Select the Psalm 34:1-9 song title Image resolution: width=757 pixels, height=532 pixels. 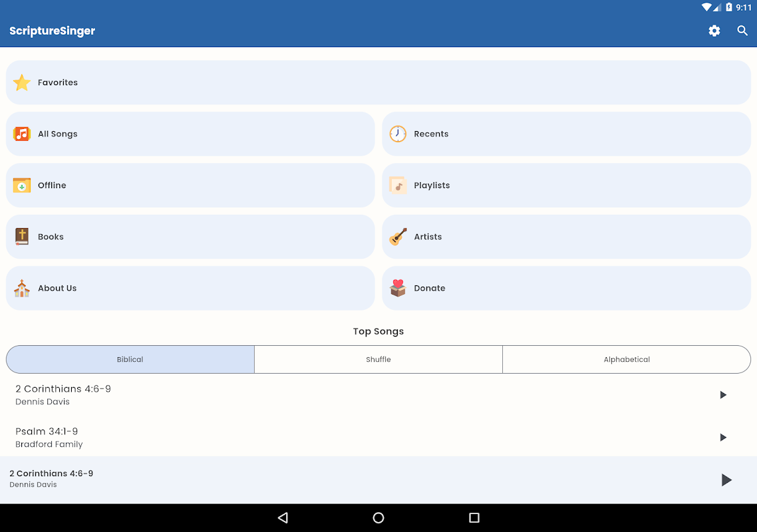tap(47, 431)
